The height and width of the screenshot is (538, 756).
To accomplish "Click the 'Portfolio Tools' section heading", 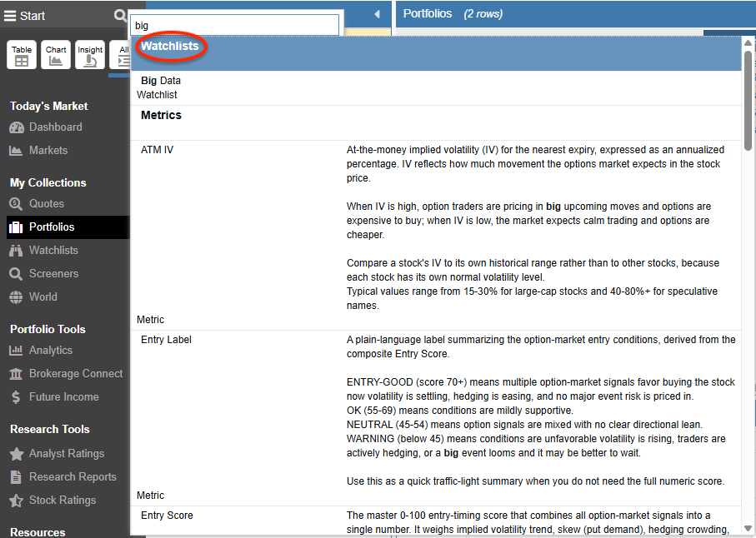I will pyautogui.click(x=48, y=329).
